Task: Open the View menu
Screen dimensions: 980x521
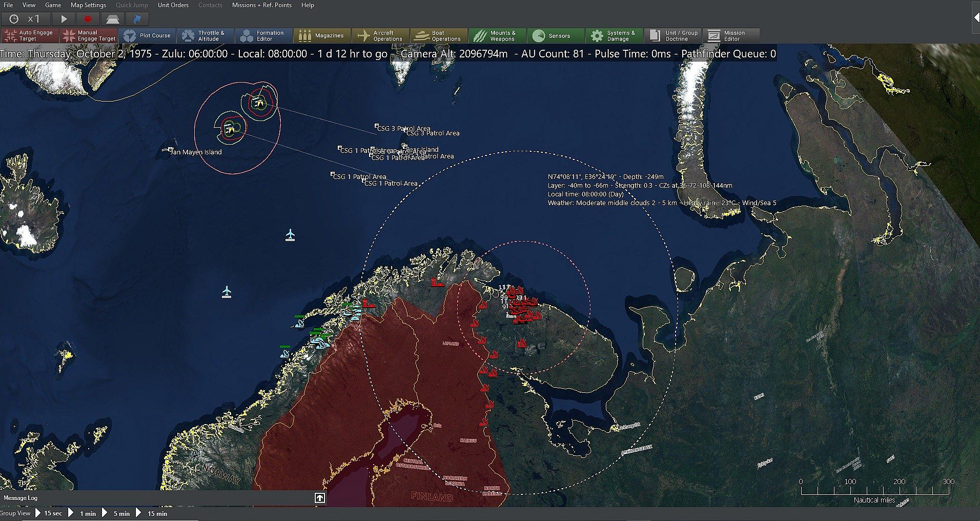Action: point(29,5)
